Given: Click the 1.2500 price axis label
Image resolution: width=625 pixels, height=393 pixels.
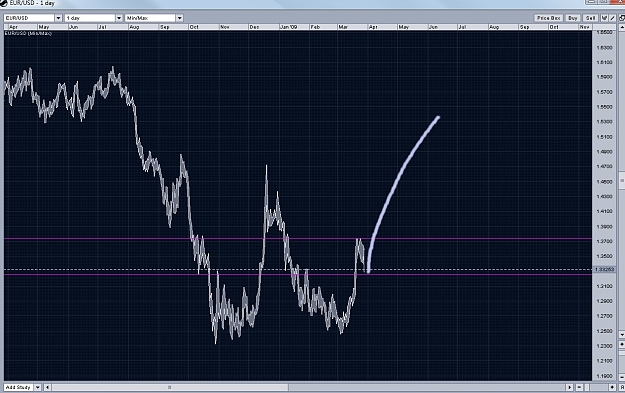Looking at the screenshot, I should coord(604,331).
